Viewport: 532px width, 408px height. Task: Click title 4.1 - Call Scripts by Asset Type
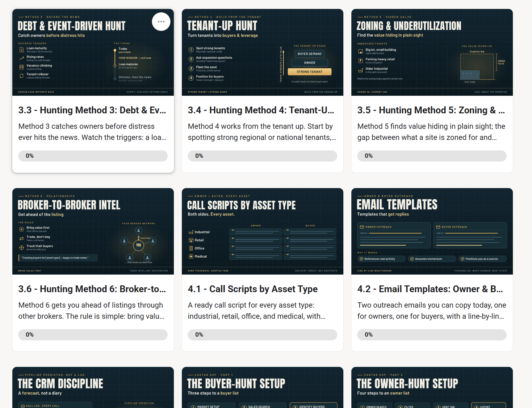coord(253,289)
